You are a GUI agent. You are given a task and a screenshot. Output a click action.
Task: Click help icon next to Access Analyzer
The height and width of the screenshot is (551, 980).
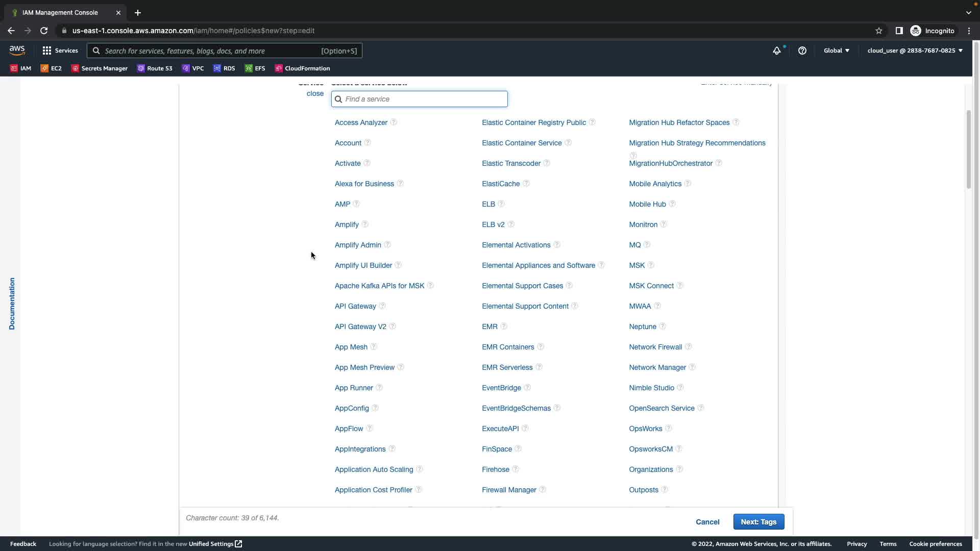pos(394,122)
